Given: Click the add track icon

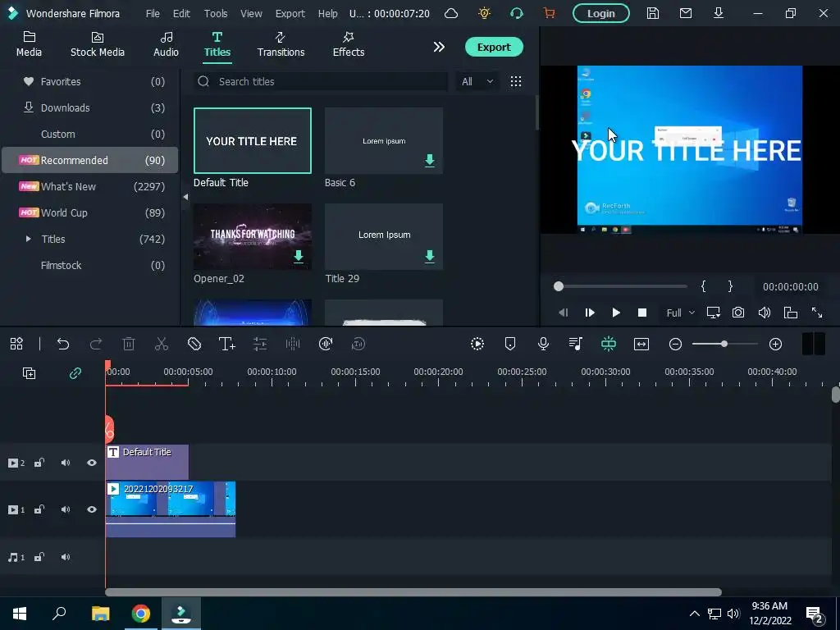Looking at the screenshot, I should click(x=29, y=373).
